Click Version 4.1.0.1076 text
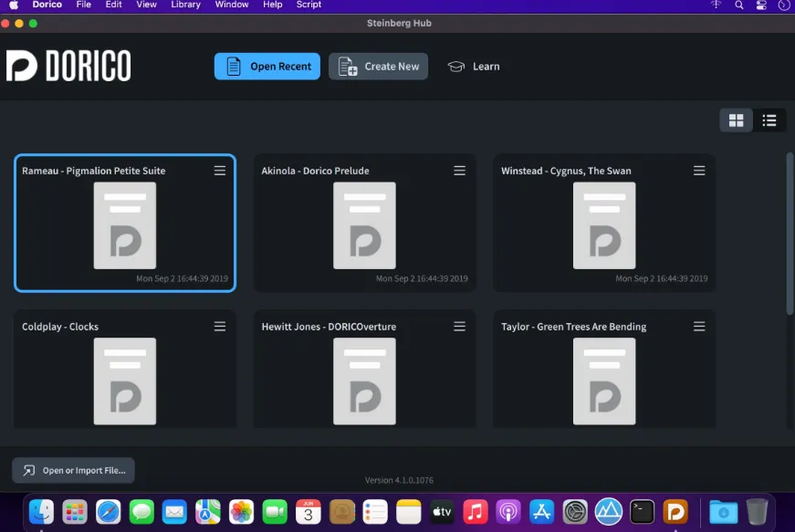Viewport: 795px width, 532px height. point(399,480)
